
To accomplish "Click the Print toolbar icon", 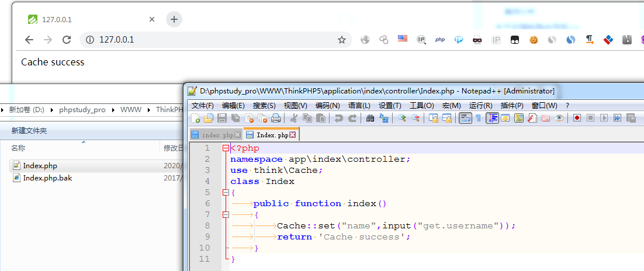I will pos(276,118).
